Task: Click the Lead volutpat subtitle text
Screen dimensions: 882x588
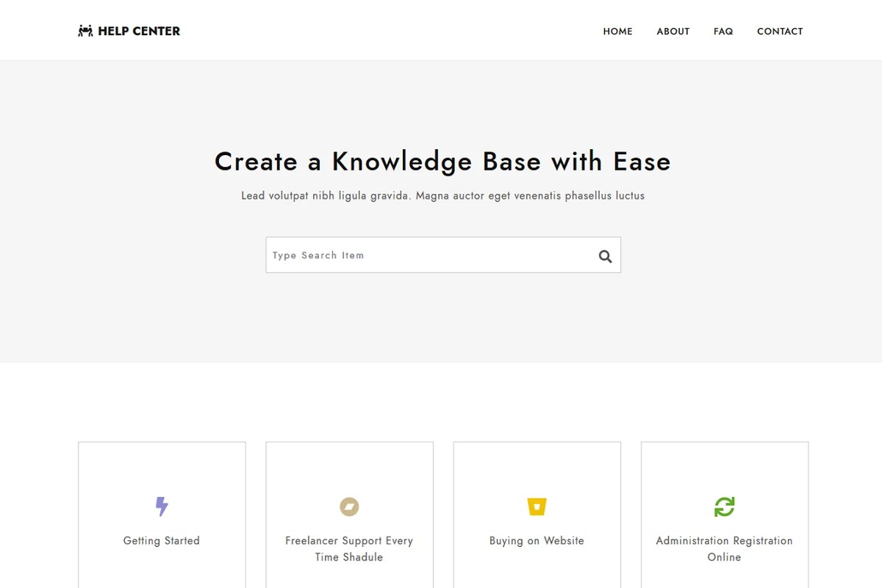Action: (x=442, y=196)
